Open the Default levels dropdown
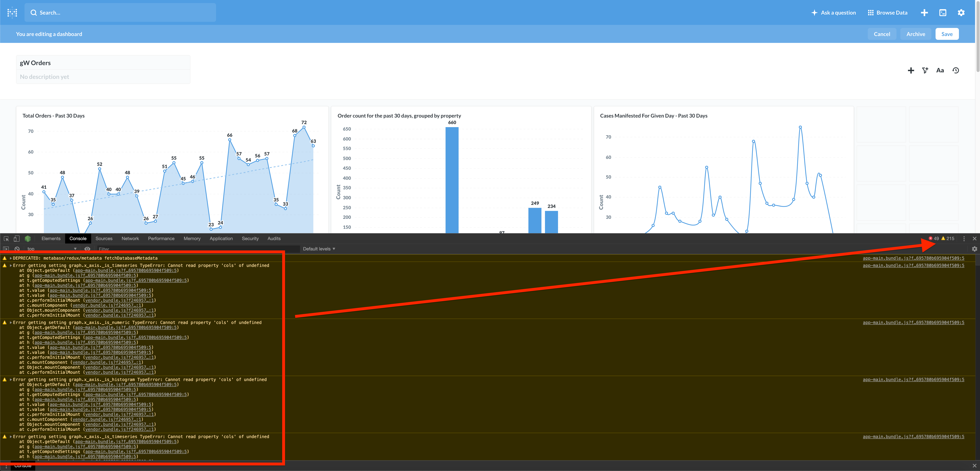The width and height of the screenshot is (980, 471). pos(319,249)
